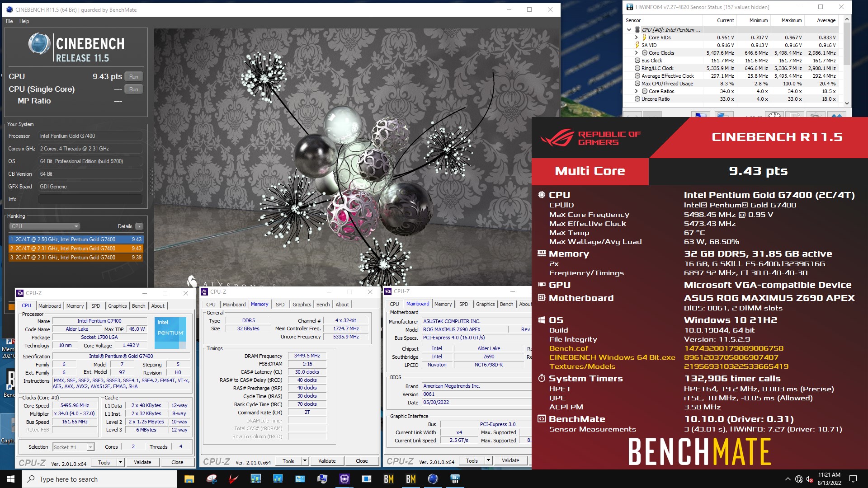This screenshot has height=488, width=868.
Task: Click Validate in the first CPU-Z window
Action: tap(142, 462)
